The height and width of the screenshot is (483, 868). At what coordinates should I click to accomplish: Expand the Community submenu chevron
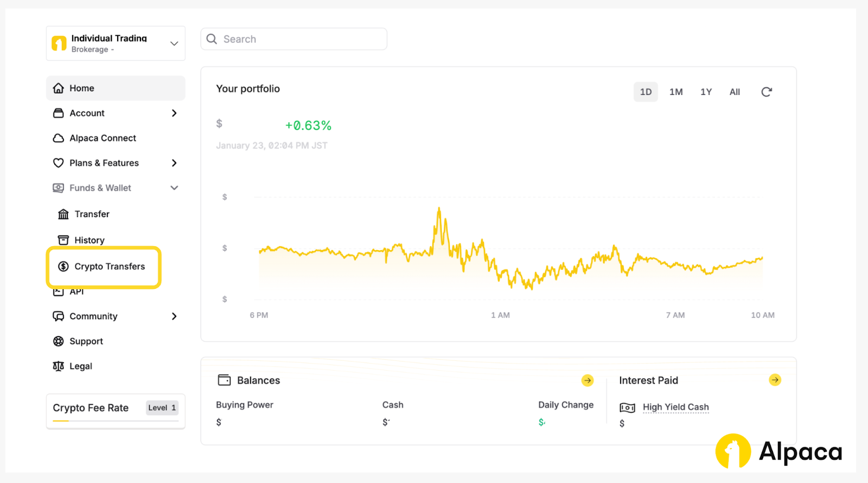174,316
